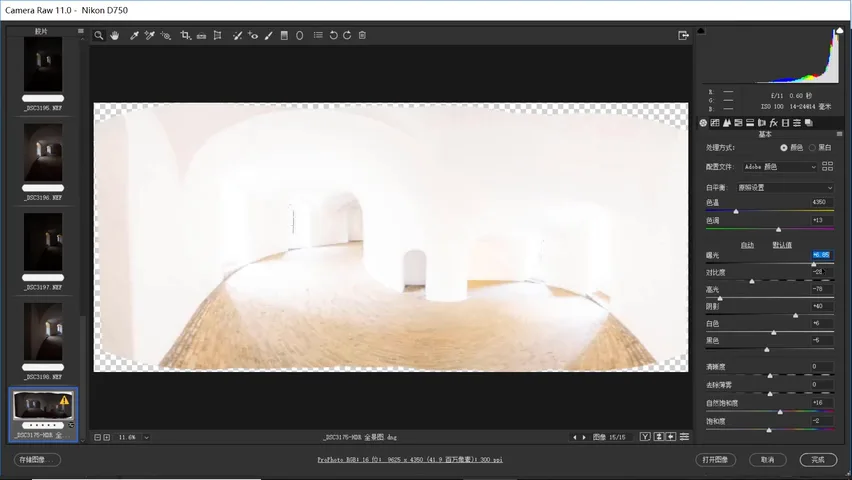Click the 存储图像 save image button

[37, 460]
